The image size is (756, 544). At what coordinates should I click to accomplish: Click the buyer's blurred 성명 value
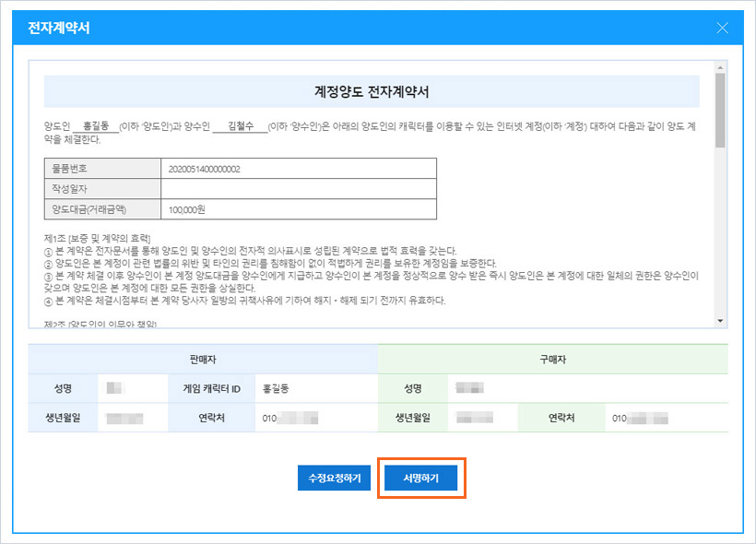click(470, 389)
